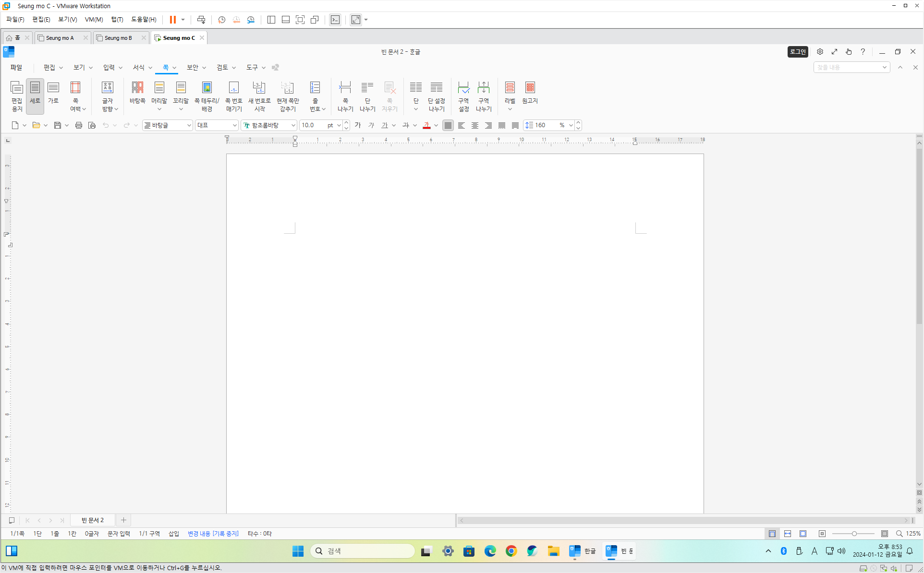Toggle justify text alignment button
Screen dimensions: 924x573
click(448, 125)
